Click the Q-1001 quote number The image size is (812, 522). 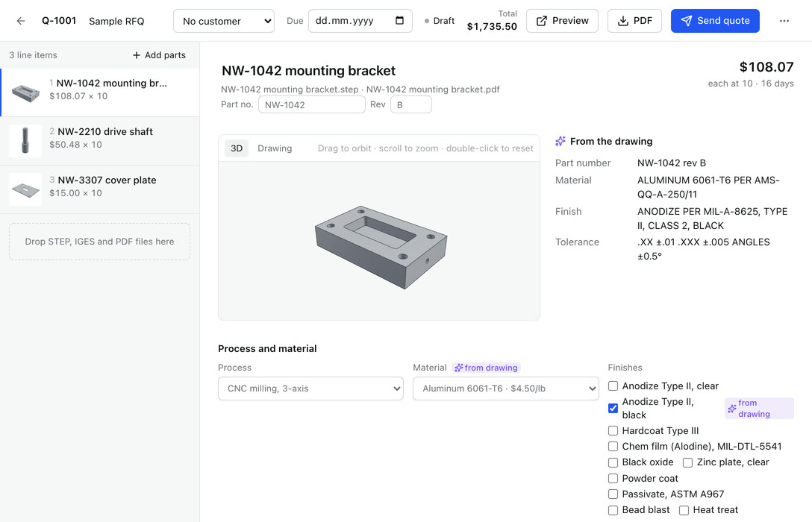pos(59,21)
